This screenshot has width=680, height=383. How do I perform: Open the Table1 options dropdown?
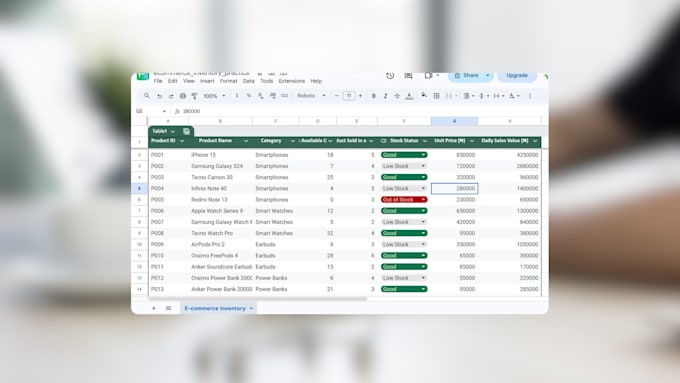pyautogui.click(x=173, y=131)
